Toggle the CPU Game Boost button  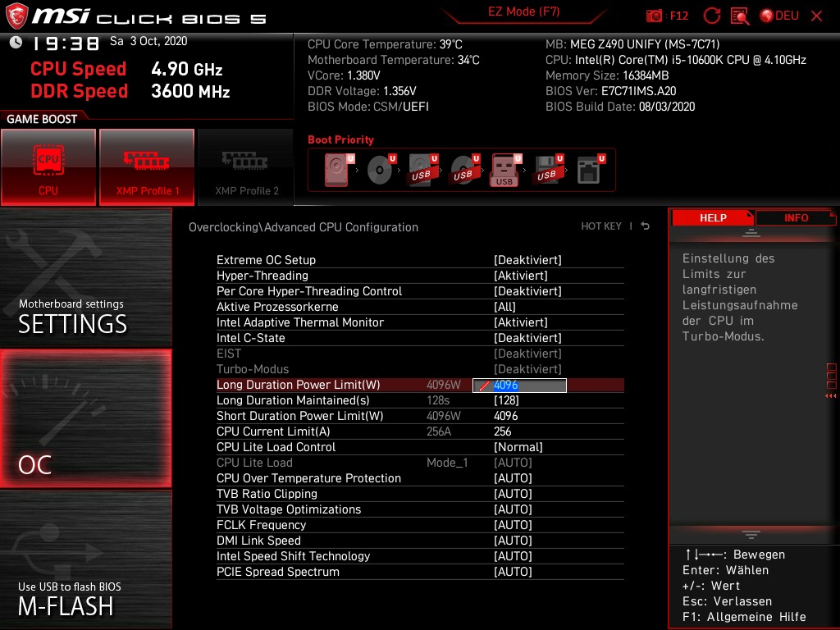(x=48, y=167)
